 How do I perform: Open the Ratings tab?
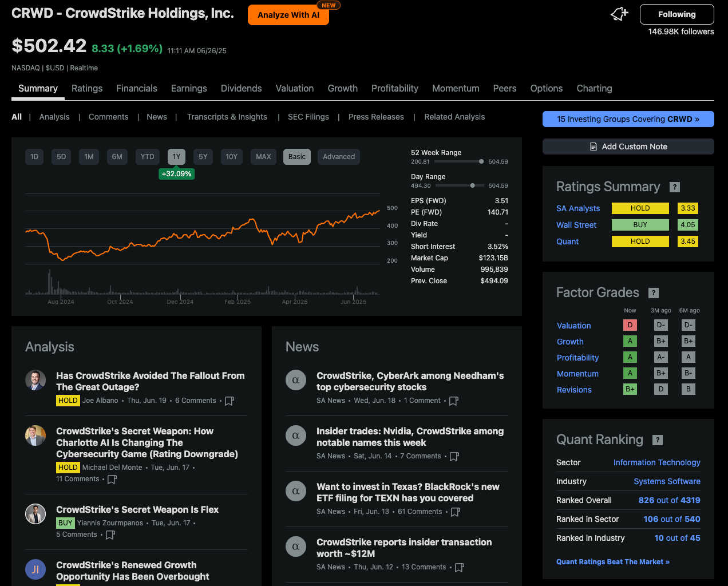pyautogui.click(x=87, y=89)
